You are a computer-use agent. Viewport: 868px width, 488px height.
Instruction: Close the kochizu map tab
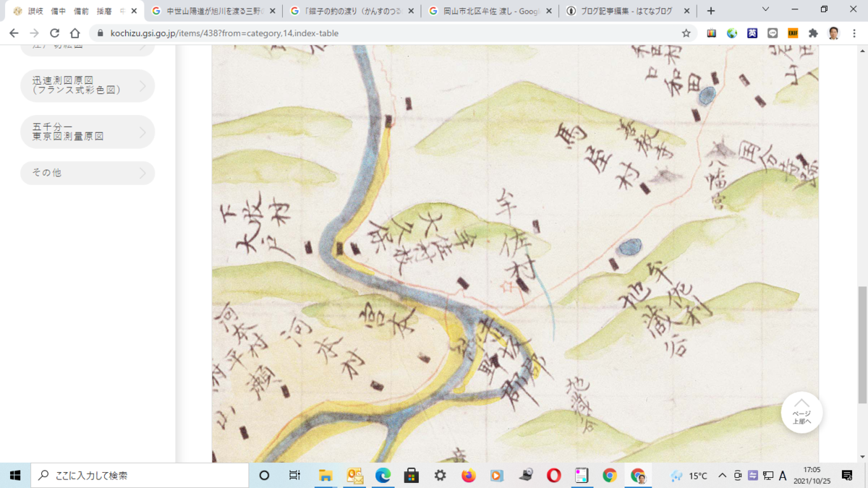click(x=134, y=11)
